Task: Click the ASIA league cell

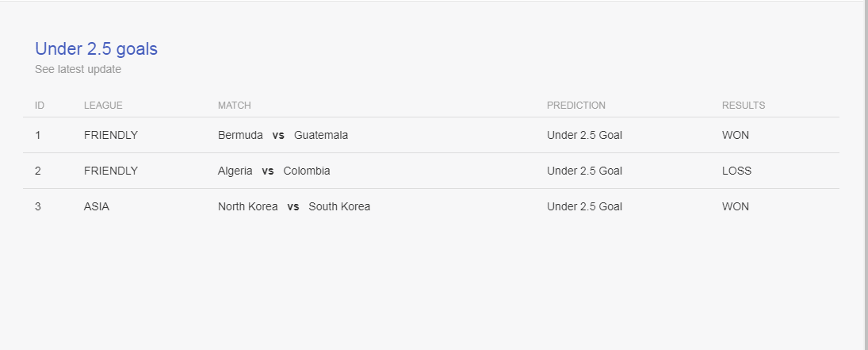Action: click(x=97, y=206)
